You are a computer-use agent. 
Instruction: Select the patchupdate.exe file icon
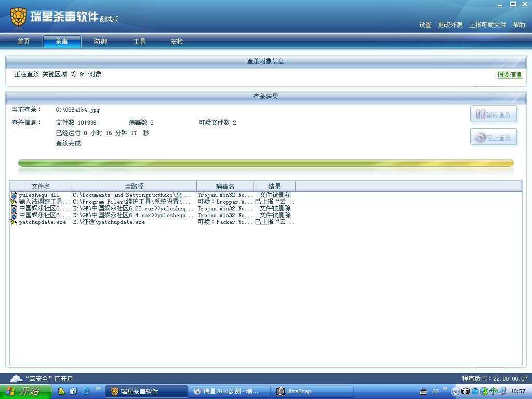coord(14,222)
